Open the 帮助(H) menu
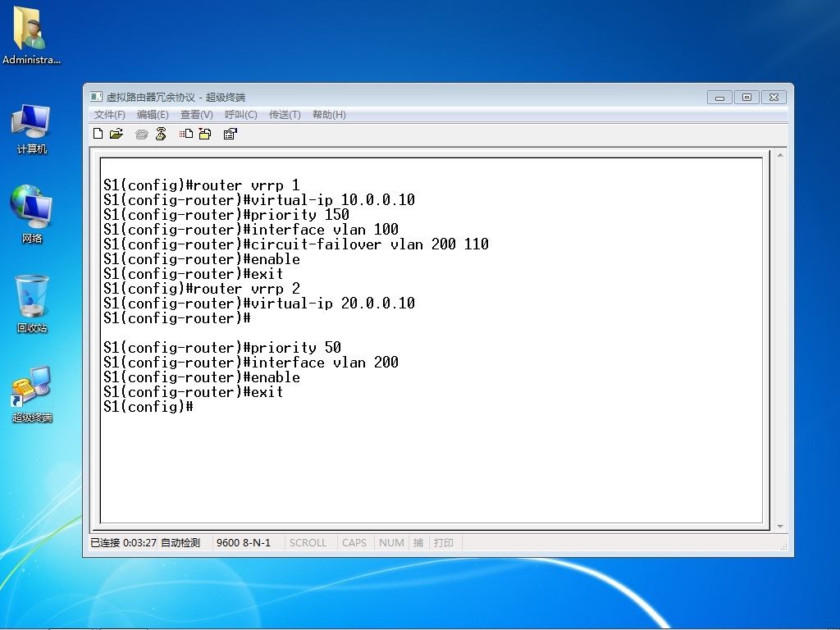Image resolution: width=840 pixels, height=630 pixels. click(329, 115)
